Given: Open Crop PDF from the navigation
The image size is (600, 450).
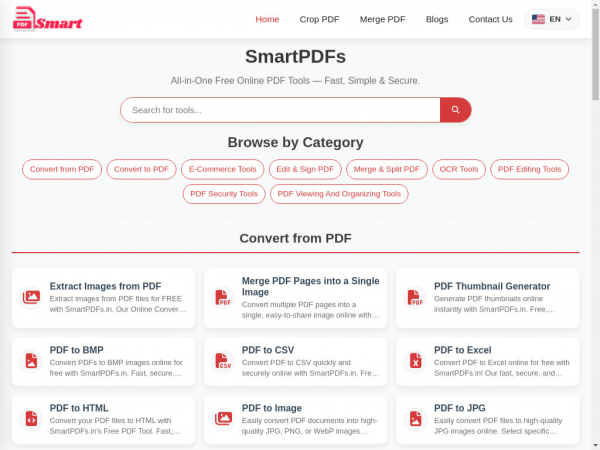Looking at the screenshot, I should tap(319, 19).
